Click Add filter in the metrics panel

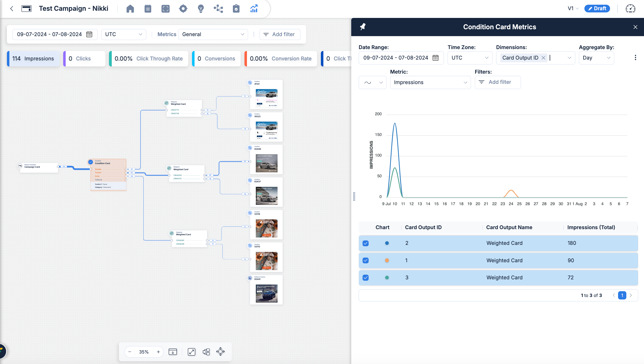498,82
